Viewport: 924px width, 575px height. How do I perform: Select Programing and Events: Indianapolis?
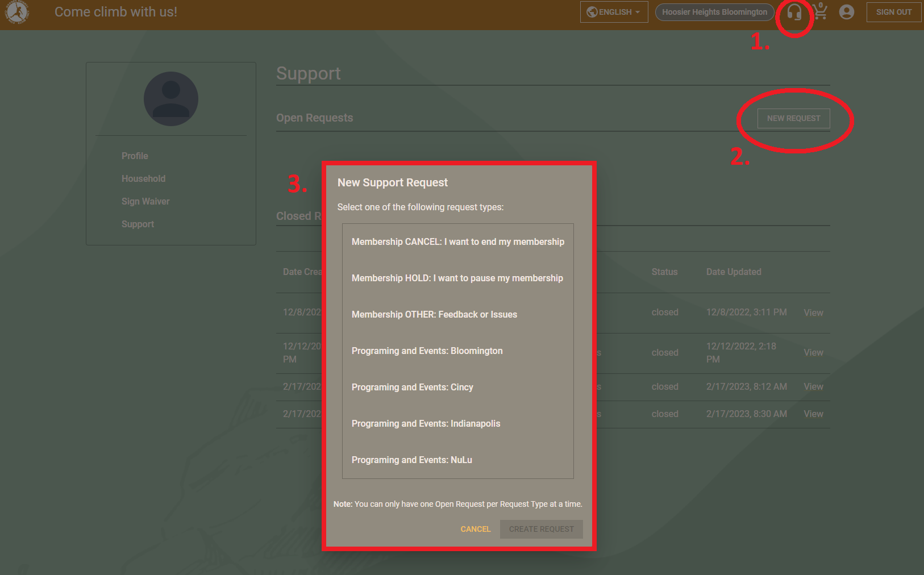click(x=458, y=424)
